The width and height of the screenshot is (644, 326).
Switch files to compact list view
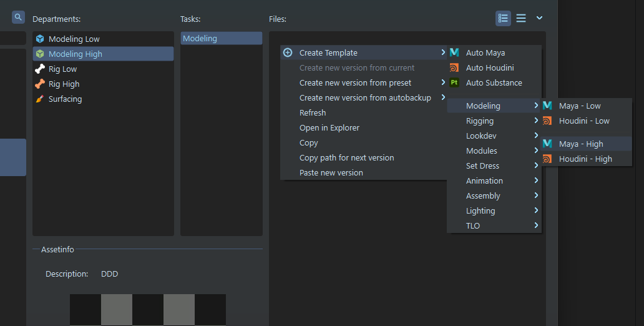pyautogui.click(x=521, y=19)
